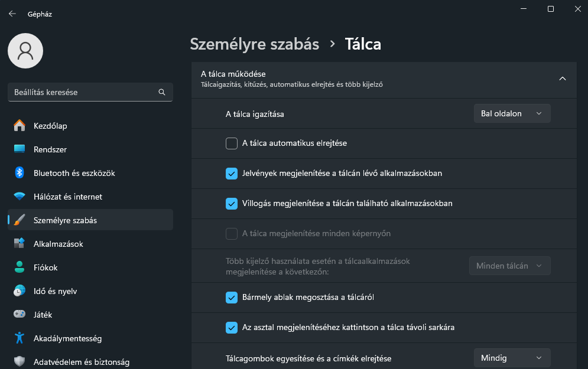Image resolution: width=588 pixels, height=369 pixels.
Task: Open the Mindig combining dropdown
Action: point(512,358)
